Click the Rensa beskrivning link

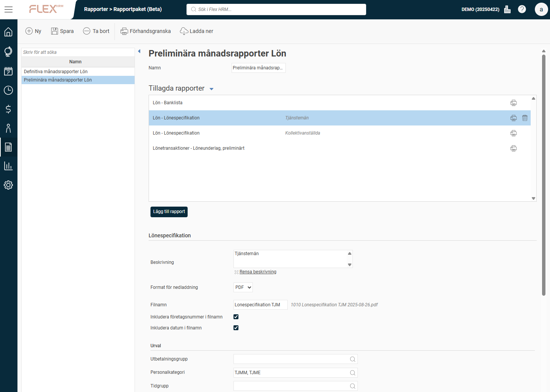258,272
